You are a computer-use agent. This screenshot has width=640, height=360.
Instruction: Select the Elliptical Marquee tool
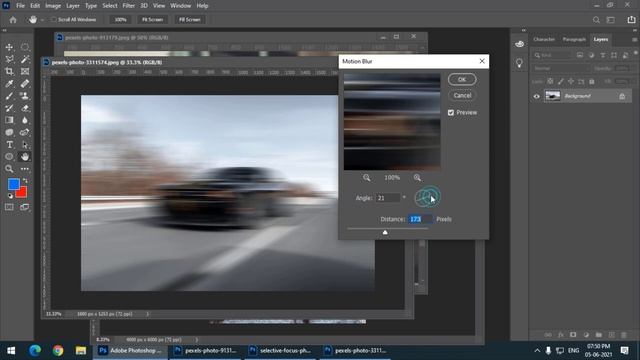point(25,47)
